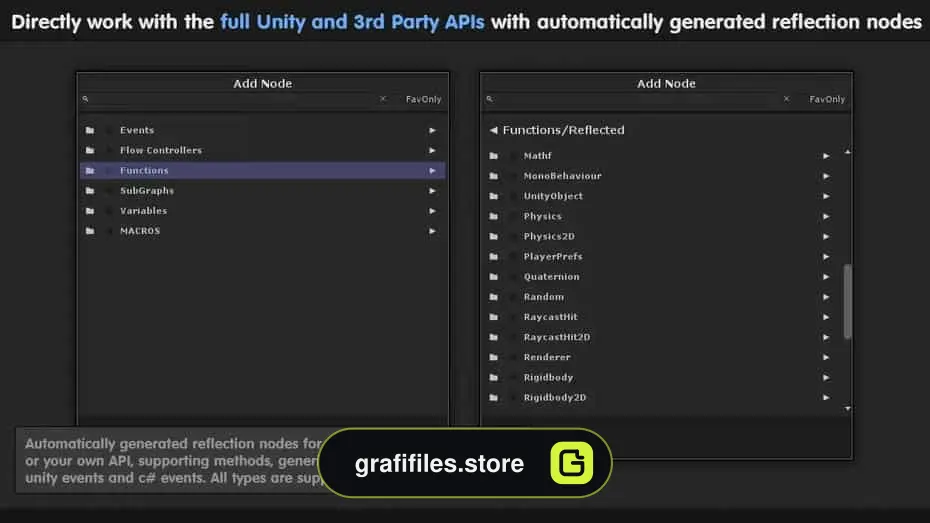Click RaycastHit2D row text
The height and width of the screenshot is (523, 930).
click(x=557, y=337)
